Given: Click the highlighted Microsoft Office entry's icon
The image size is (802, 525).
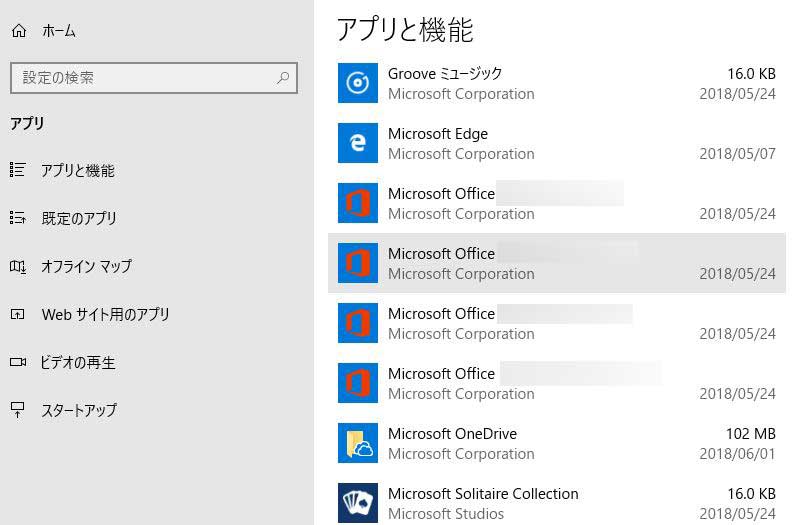Looking at the screenshot, I should tap(357, 263).
